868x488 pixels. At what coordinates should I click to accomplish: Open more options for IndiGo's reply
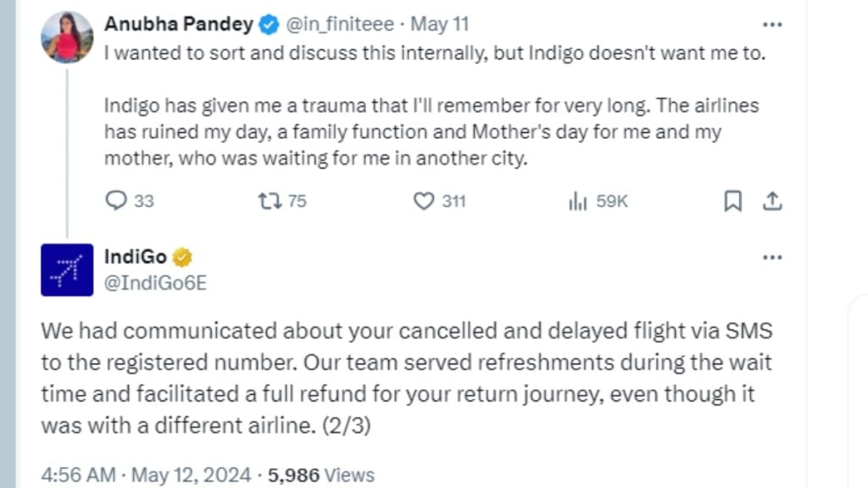click(771, 257)
